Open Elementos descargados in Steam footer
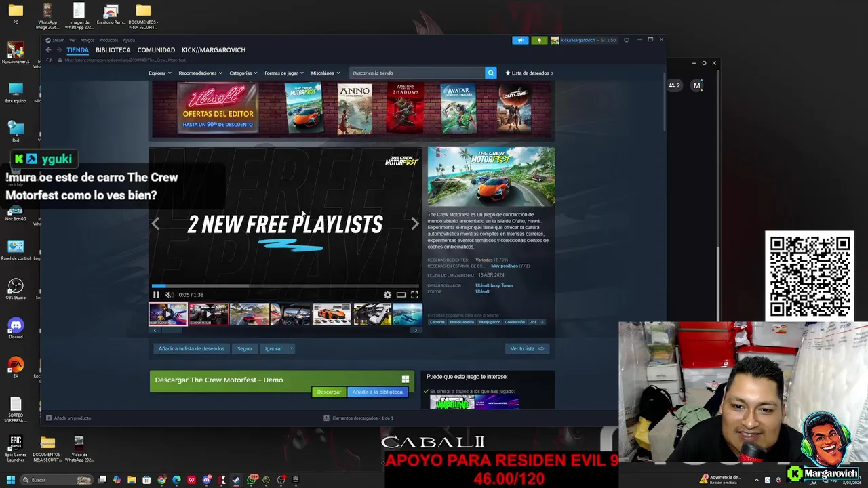The height and width of the screenshot is (488, 868). (359, 418)
